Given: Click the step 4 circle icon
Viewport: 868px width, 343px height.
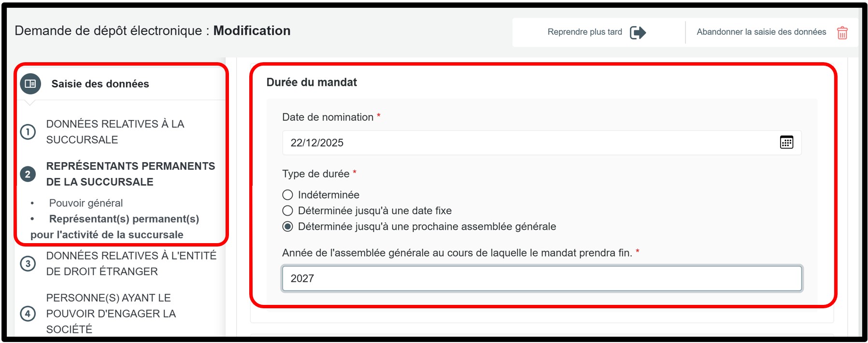Looking at the screenshot, I should click(x=28, y=314).
